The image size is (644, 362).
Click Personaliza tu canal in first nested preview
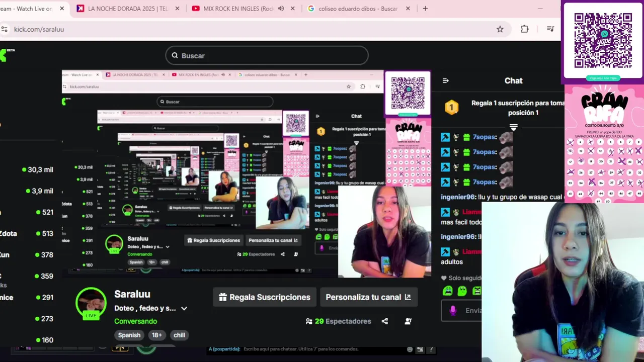(x=273, y=240)
